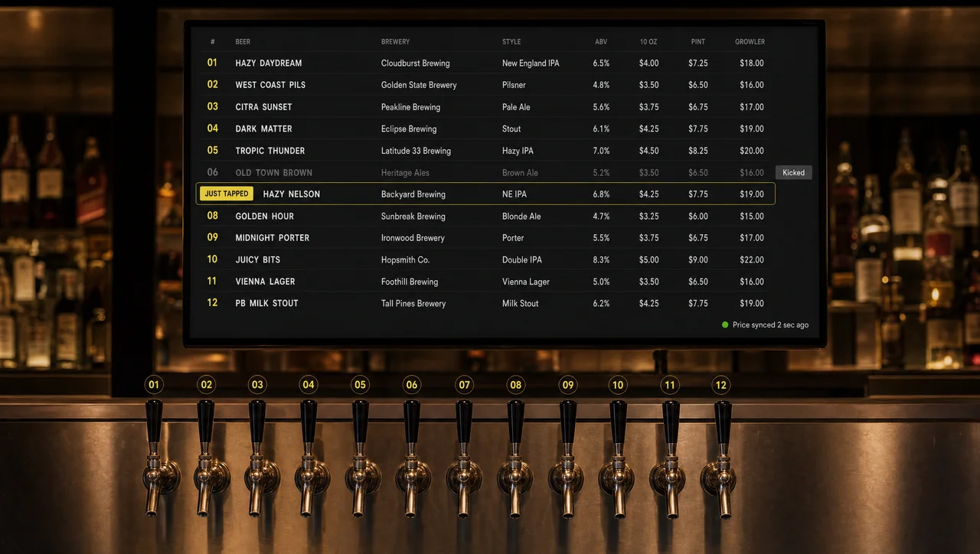
Task: Click the Tall Pines Brewery cell
Action: (x=413, y=304)
